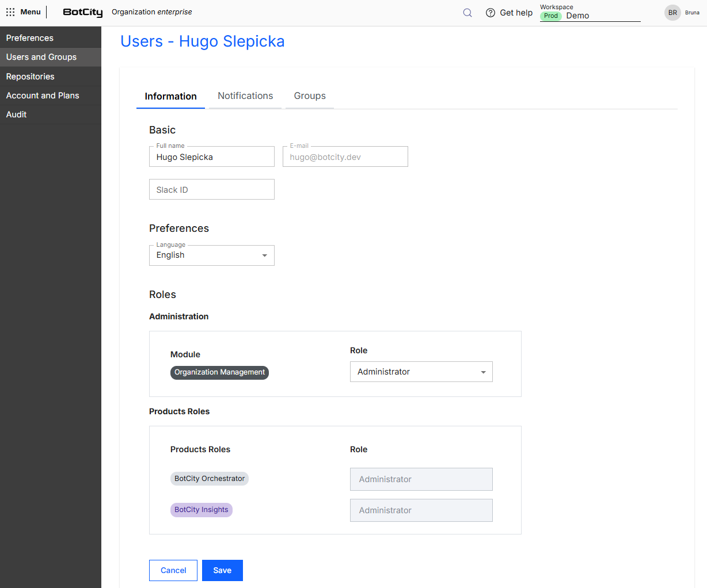Switch to the Groups tab
707x588 pixels.
click(x=310, y=96)
